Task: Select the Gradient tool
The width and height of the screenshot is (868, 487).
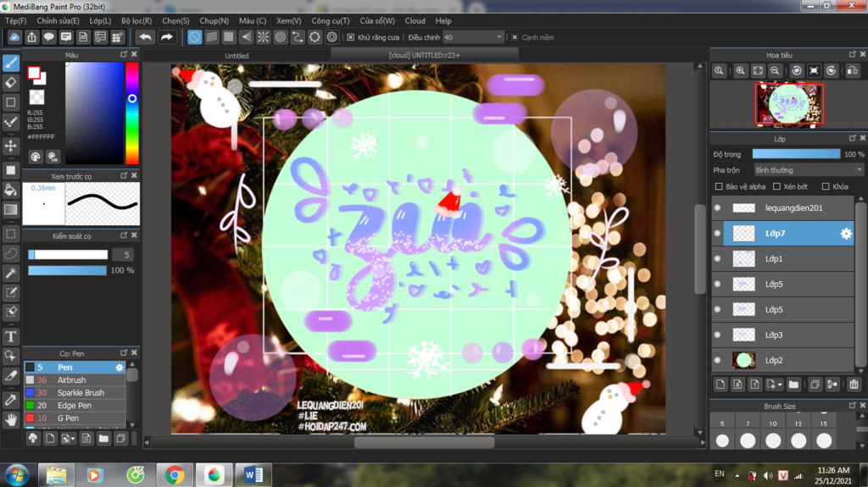Action: tap(10, 210)
